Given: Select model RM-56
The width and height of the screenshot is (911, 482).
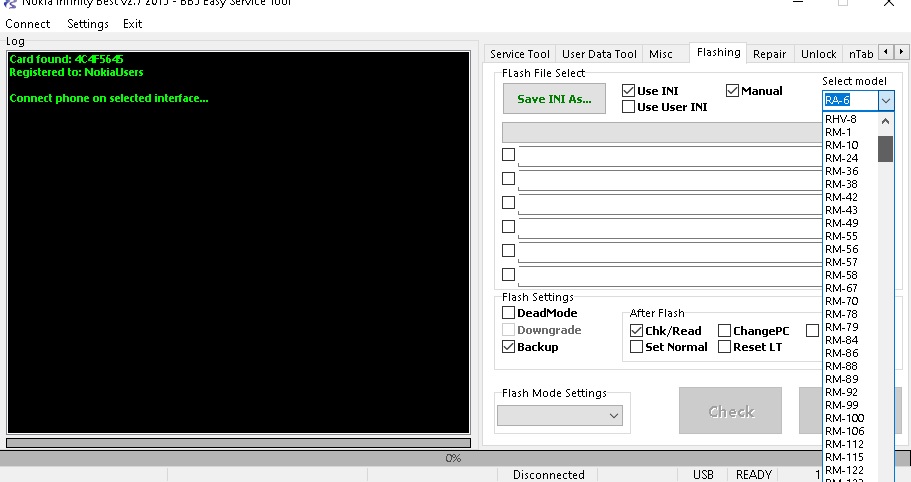Looking at the screenshot, I should pos(852,249).
